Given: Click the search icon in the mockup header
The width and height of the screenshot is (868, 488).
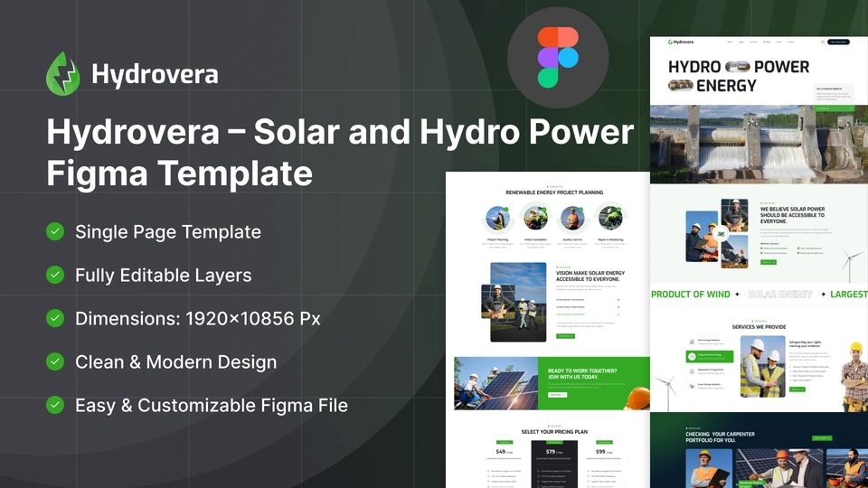Looking at the screenshot, I should pos(823,42).
